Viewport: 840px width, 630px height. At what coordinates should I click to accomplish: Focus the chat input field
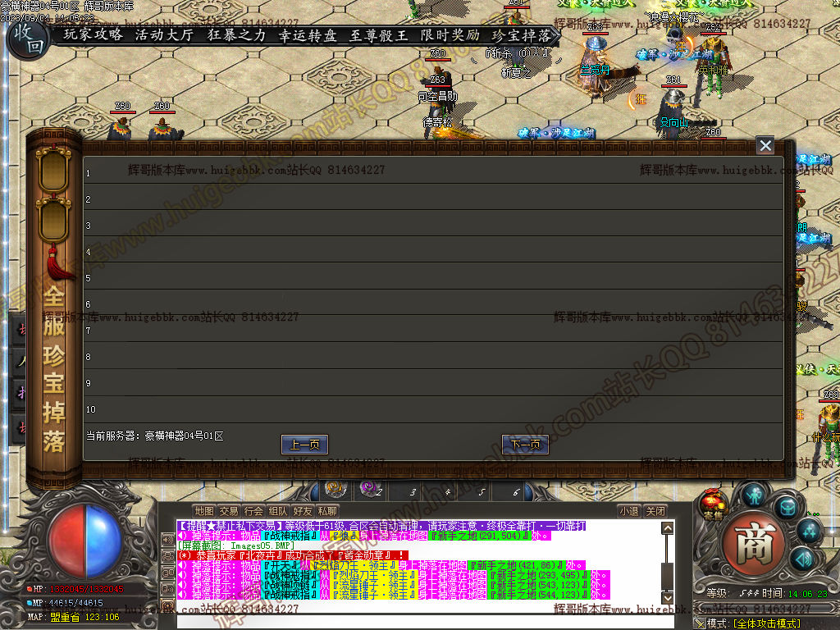426,622
